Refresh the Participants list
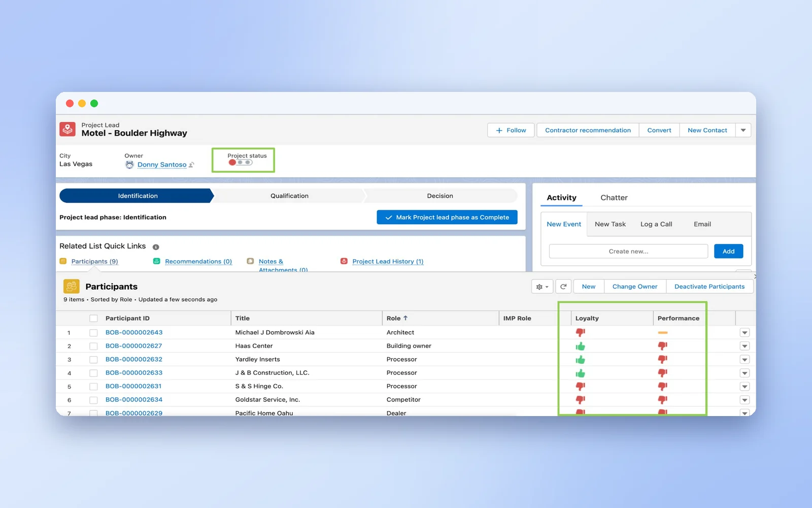The height and width of the screenshot is (508, 812). pos(563,287)
